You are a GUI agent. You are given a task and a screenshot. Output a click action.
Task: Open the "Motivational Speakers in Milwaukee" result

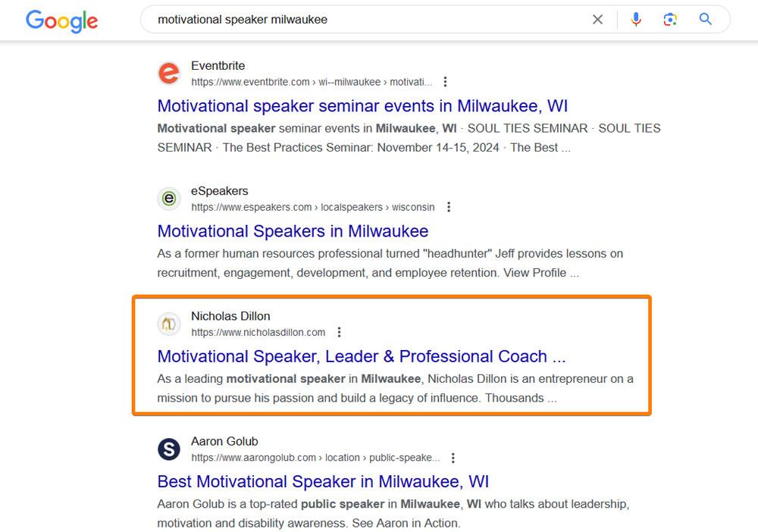coord(293,231)
